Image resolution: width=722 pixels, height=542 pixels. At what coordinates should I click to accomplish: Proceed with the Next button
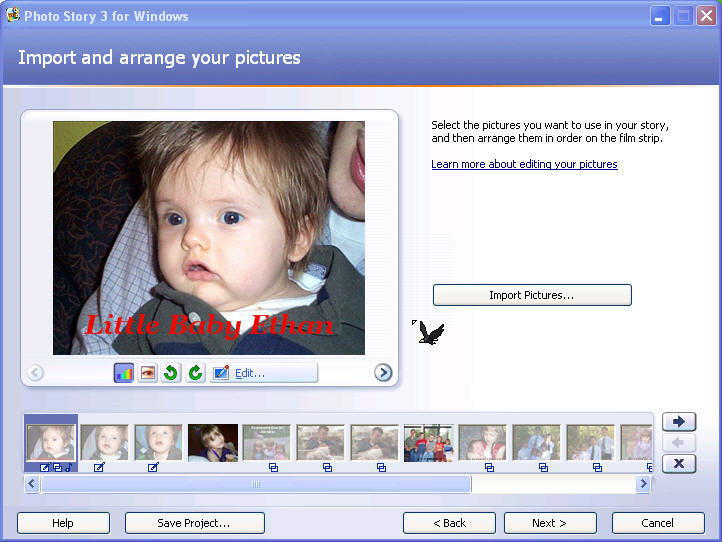tap(550, 523)
